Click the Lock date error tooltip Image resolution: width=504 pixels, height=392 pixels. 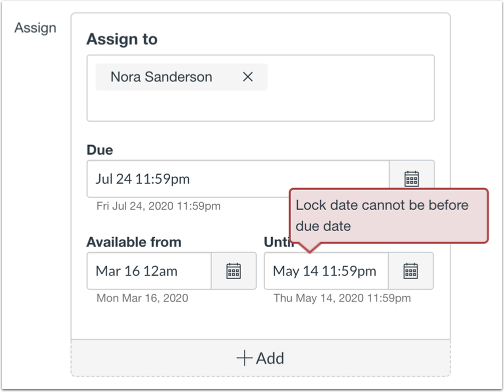pyautogui.click(x=389, y=216)
